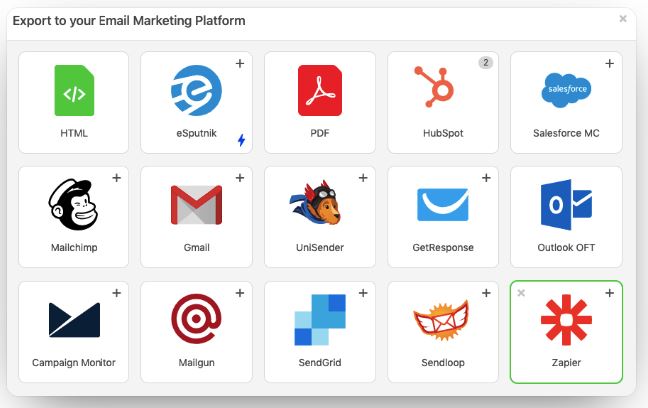
Task: Add a Mailchimp account with plus icon
Action: click(117, 178)
